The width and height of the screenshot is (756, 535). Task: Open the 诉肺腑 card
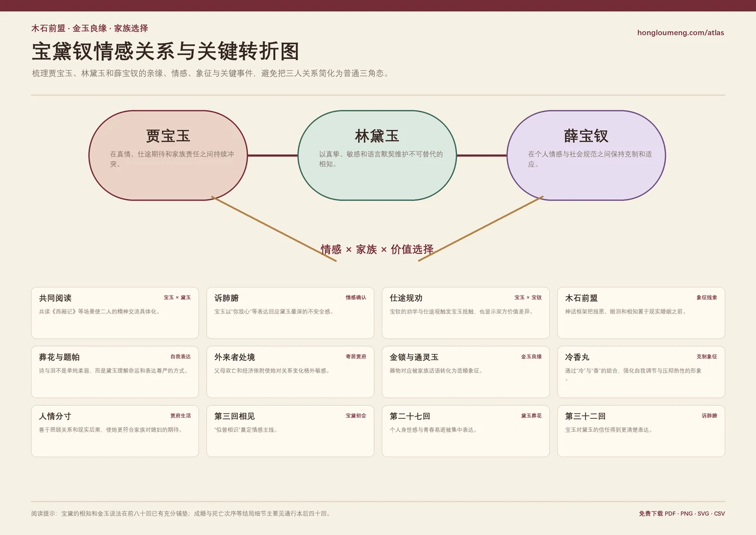pyautogui.click(x=290, y=313)
